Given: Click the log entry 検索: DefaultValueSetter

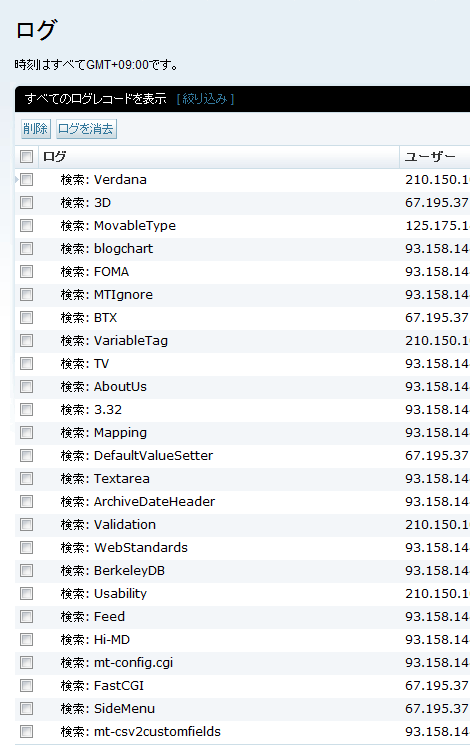Looking at the screenshot, I should [137, 456].
